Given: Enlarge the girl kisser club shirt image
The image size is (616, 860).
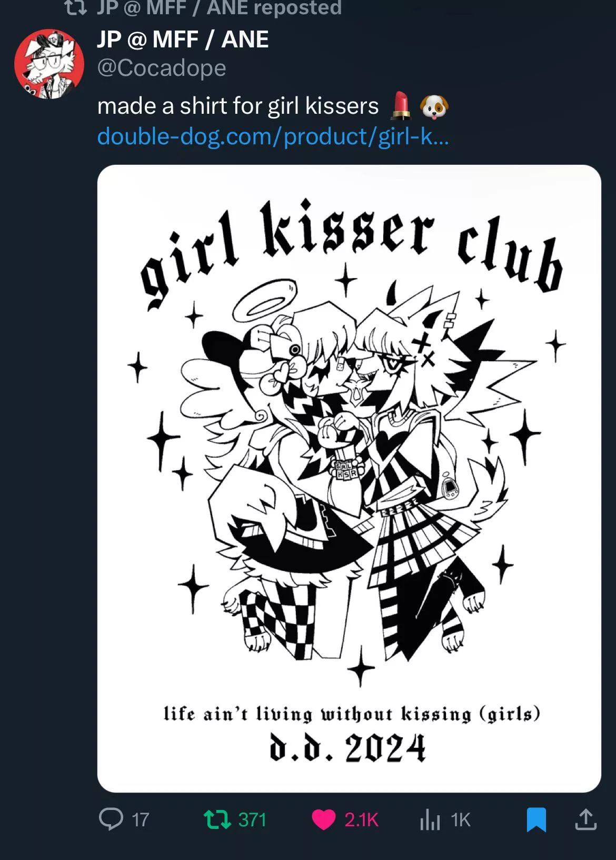Looking at the screenshot, I should click(349, 478).
